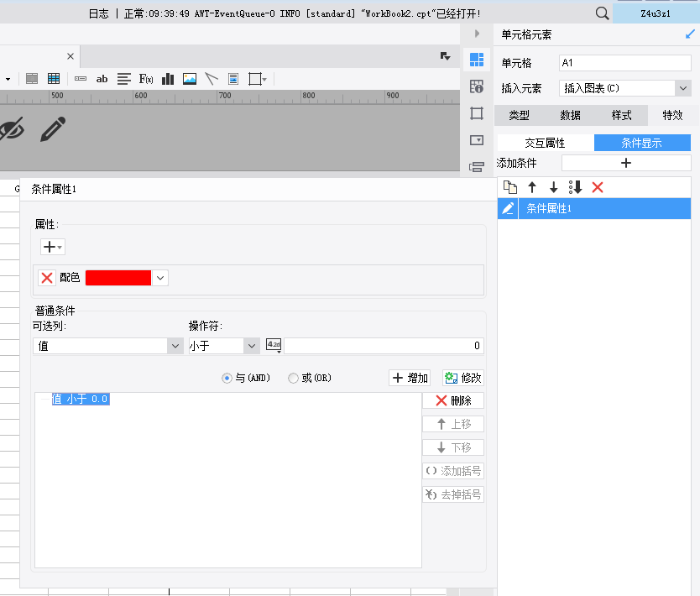700x596 pixels.
Task: Toggle the crossed-eye hide icon
Action: 12,129
